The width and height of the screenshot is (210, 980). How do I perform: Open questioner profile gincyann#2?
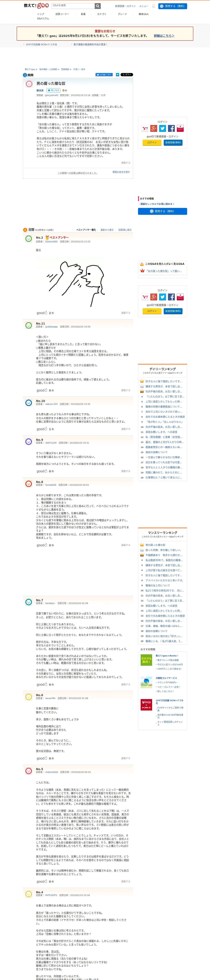52,96
